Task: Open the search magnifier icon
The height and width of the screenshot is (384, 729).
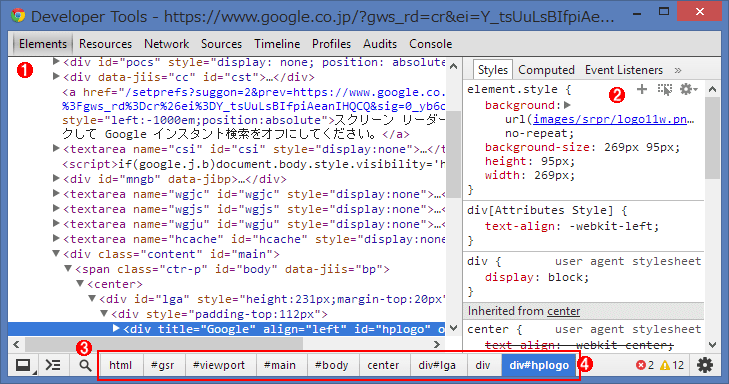Action: [85, 365]
